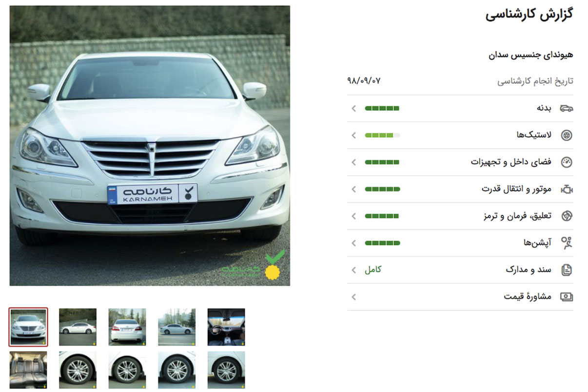The image size is (588, 392).
Task: Open the مشاورهٔ قیمت label
Action: pyautogui.click(x=528, y=297)
